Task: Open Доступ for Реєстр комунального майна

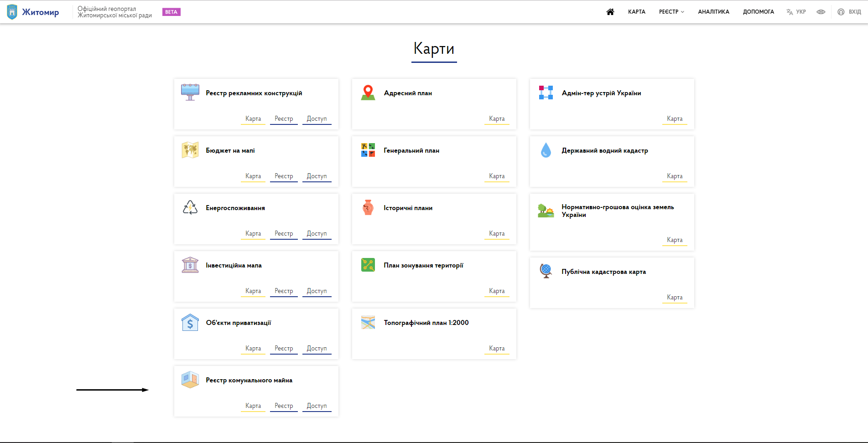Action: point(317,406)
